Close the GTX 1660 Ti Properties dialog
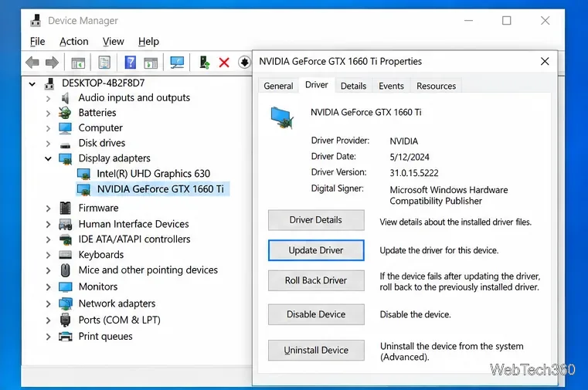The image size is (588, 390). (x=545, y=61)
